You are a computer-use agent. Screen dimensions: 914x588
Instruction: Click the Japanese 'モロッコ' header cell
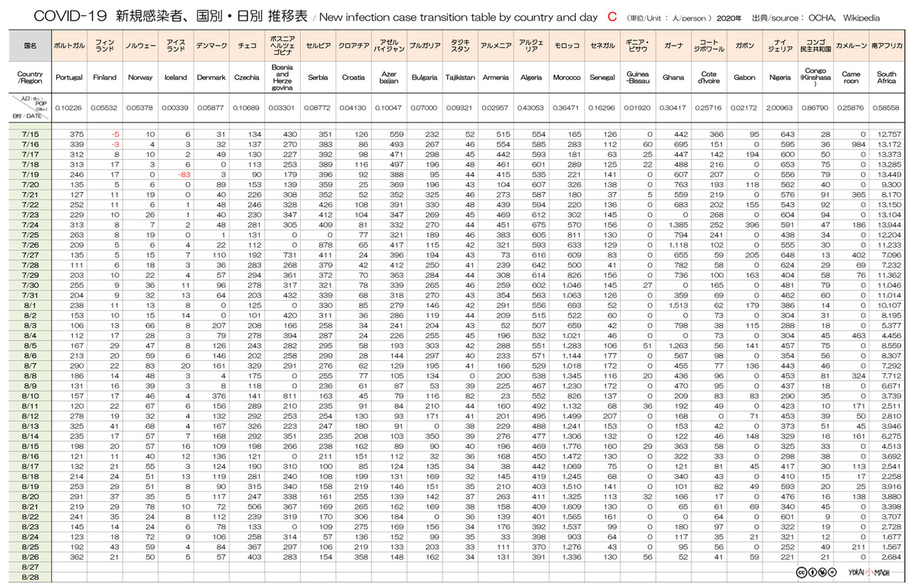(x=567, y=46)
